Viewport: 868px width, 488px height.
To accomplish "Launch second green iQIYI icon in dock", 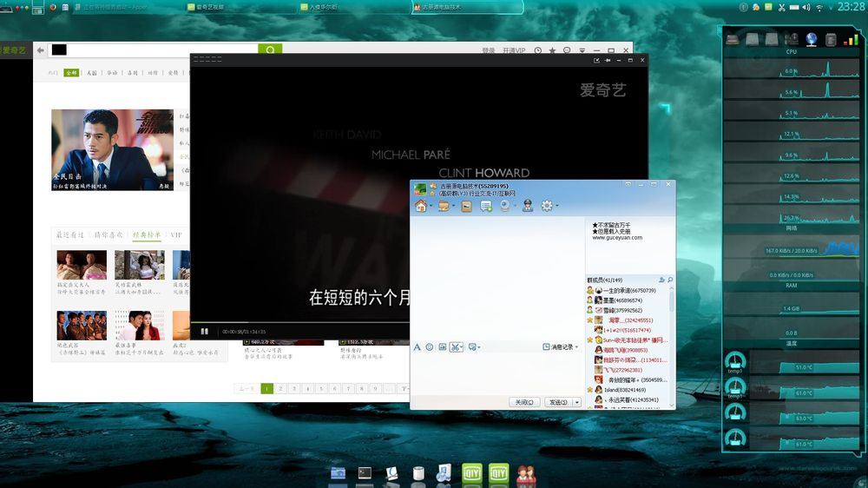I will (x=499, y=474).
